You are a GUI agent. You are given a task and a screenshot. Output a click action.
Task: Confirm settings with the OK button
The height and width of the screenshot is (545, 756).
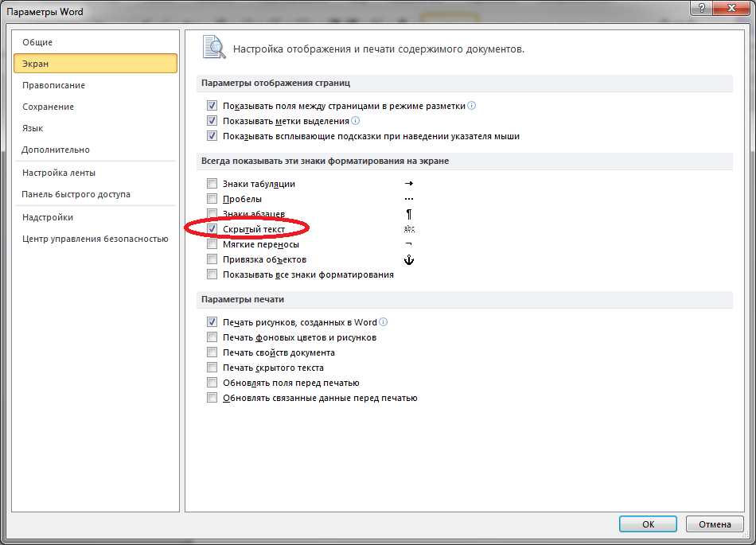(x=648, y=524)
